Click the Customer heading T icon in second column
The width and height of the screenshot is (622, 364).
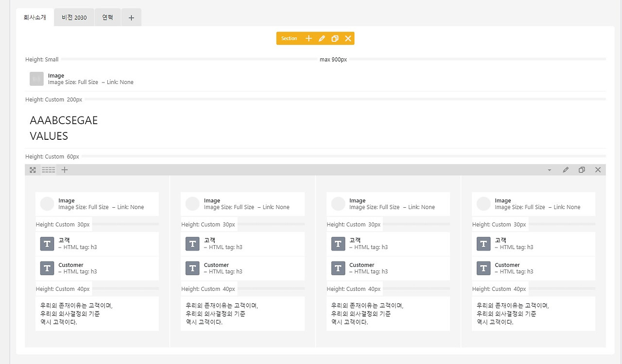pyautogui.click(x=192, y=268)
